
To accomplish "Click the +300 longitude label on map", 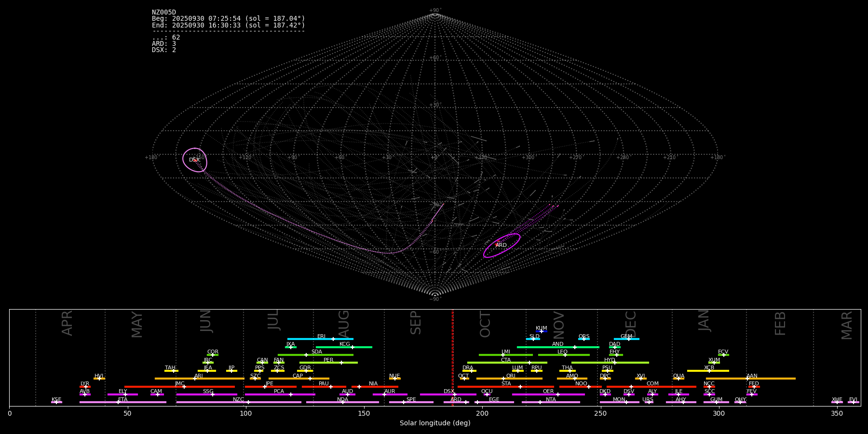I will point(528,157).
